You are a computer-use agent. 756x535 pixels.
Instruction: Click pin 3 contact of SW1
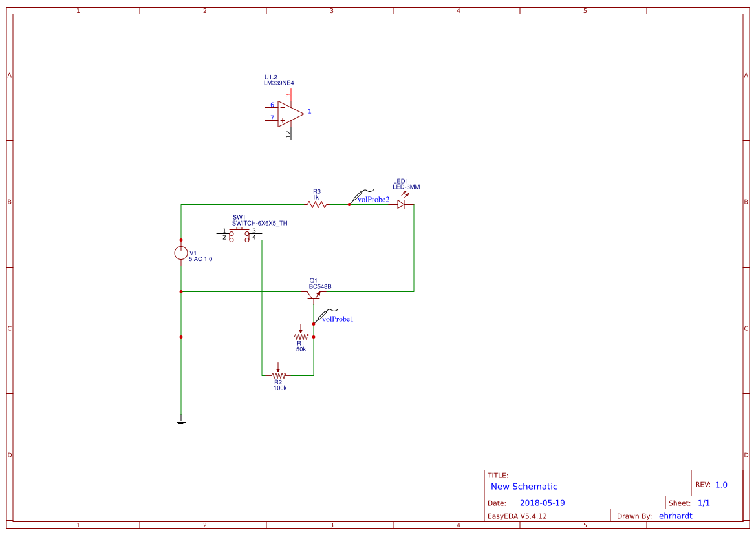247,233
